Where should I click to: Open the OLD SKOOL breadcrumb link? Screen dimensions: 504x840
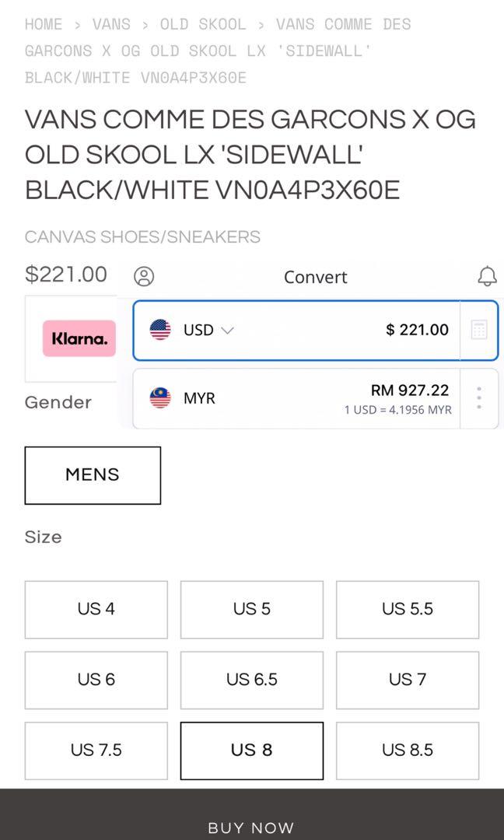pyautogui.click(x=203, y=25)
